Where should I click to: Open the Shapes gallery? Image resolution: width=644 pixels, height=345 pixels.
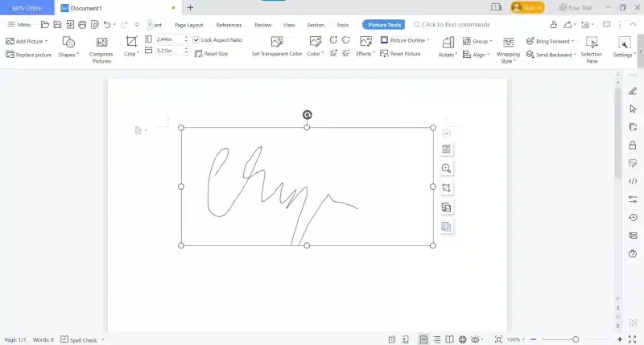pos(68,47)
